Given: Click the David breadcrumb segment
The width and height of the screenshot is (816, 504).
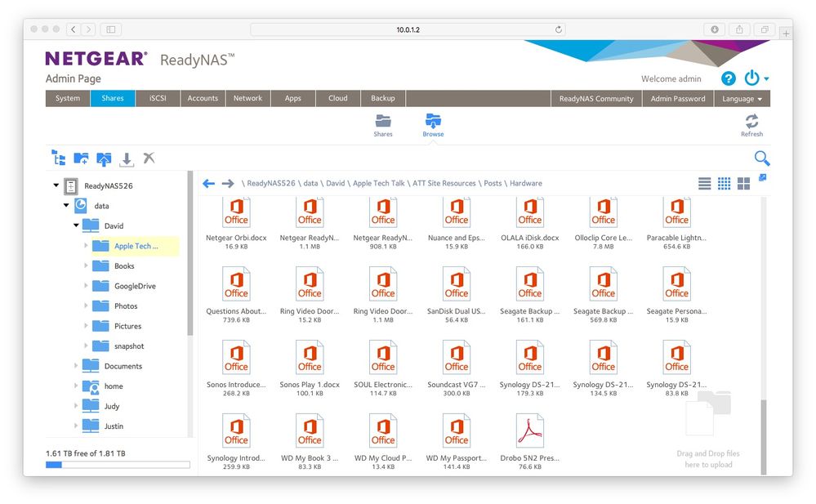Looking at the screenshot, I should click(336, 183).
